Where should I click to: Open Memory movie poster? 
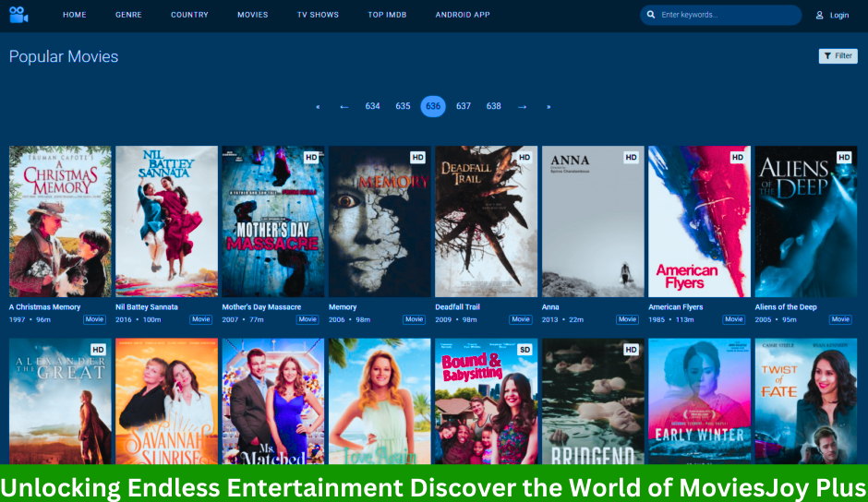pyautogui.click(x=380, y=221)
